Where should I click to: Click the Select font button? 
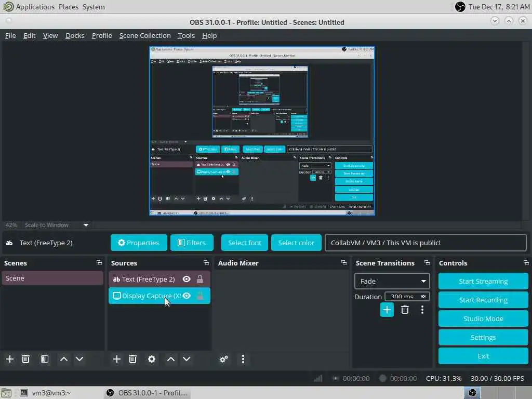[x=245, y=243]
